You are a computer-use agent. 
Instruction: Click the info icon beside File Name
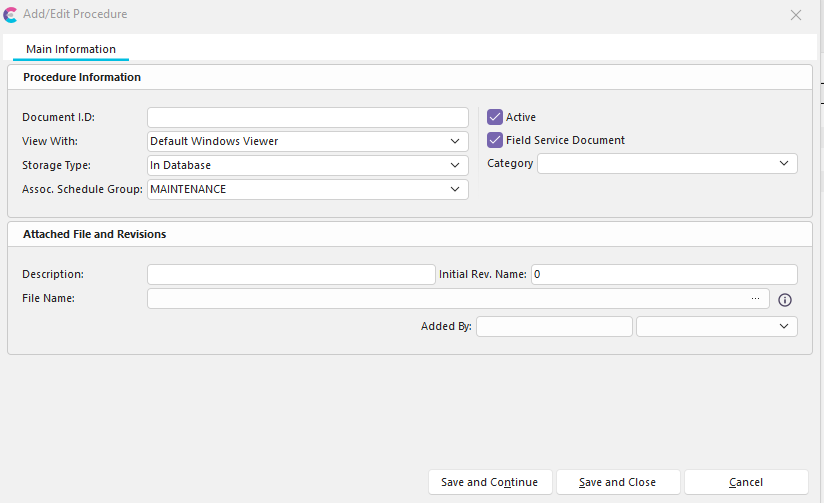(785, 300)
